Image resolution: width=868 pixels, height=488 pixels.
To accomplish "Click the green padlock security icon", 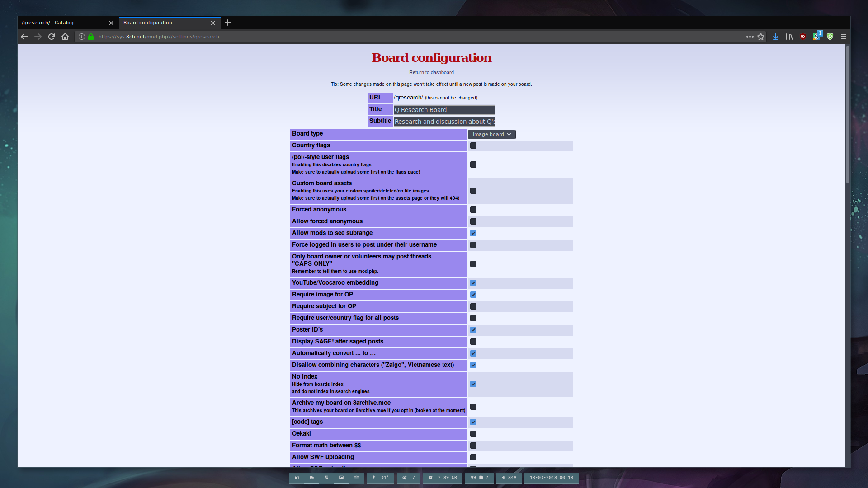I will pos(91,37).
